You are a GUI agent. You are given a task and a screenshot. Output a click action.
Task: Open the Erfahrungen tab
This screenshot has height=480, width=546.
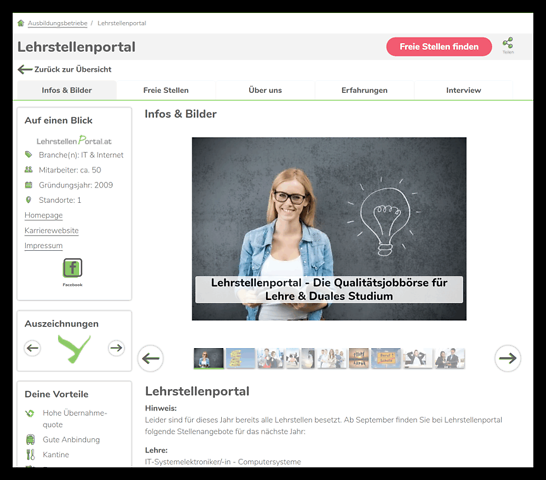[x=364, y=90]
